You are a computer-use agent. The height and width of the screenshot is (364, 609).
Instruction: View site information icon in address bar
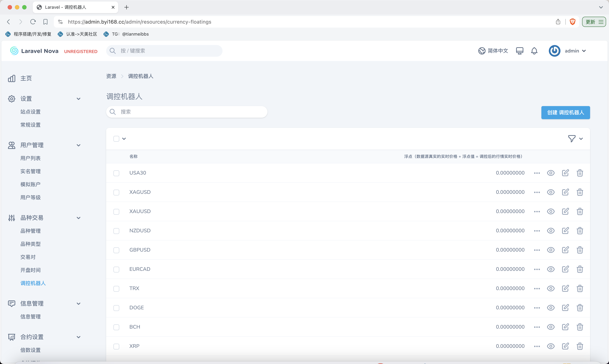[60, 22]
